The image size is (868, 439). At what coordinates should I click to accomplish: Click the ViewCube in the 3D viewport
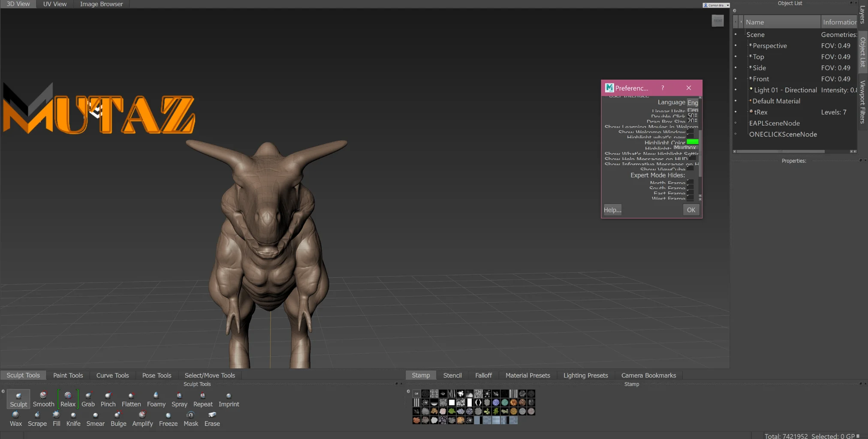717,21
